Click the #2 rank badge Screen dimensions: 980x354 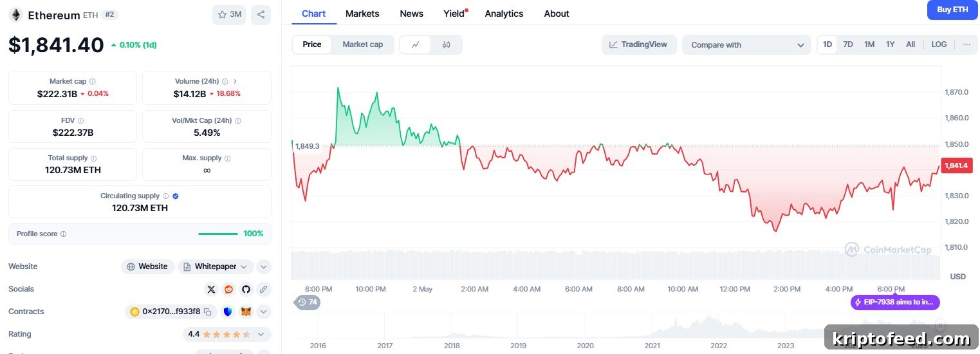[x=109, y=15]
